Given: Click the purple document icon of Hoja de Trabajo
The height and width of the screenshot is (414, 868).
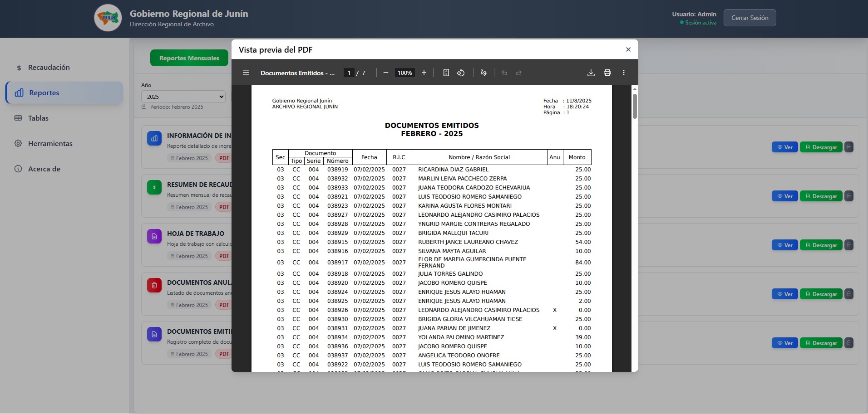Looking at the screenshot, I should [x=154, y=236].
